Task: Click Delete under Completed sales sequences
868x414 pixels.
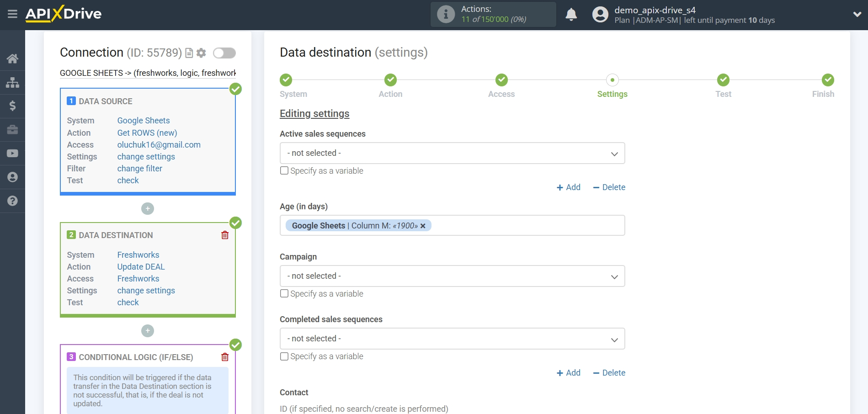Action: point(609,373)
